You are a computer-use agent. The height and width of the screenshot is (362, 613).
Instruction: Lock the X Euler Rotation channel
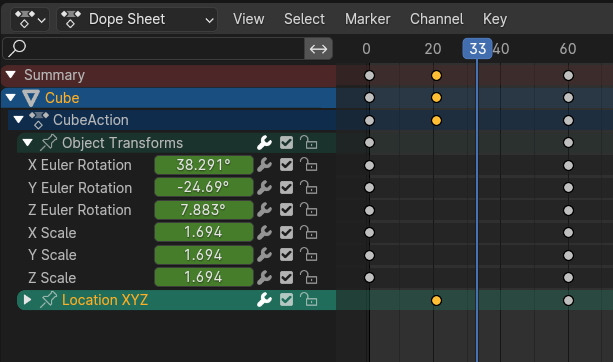308,165
